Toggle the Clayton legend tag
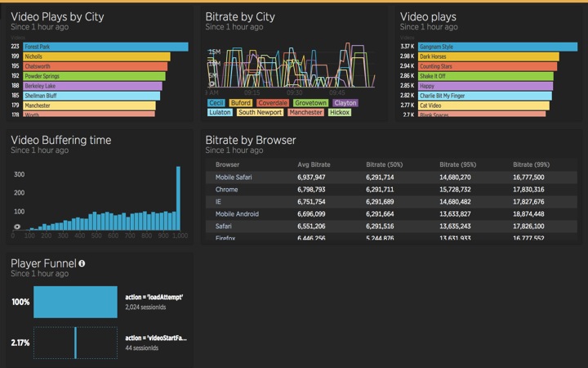Screen dimensions: 588x368 click(x=345, y=103)
